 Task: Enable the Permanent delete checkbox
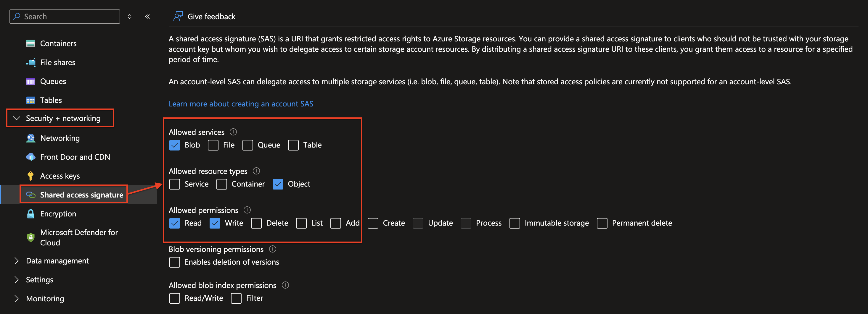602,223
